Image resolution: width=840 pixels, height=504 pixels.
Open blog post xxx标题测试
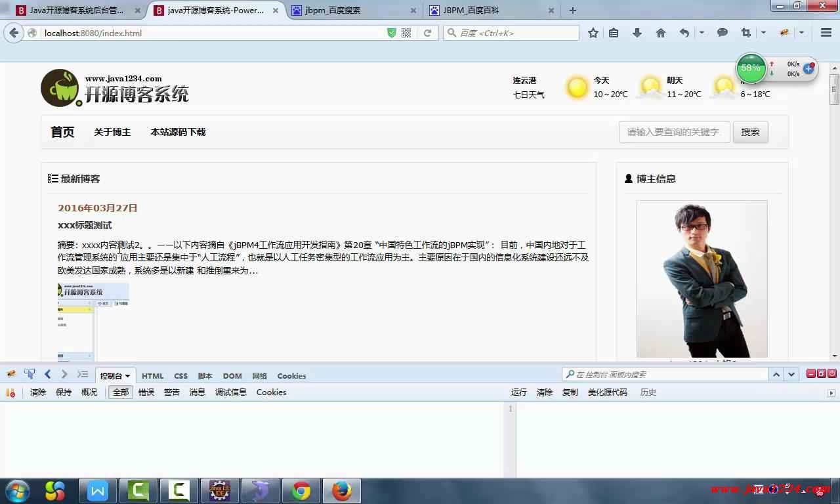click(x=85, y=225)
